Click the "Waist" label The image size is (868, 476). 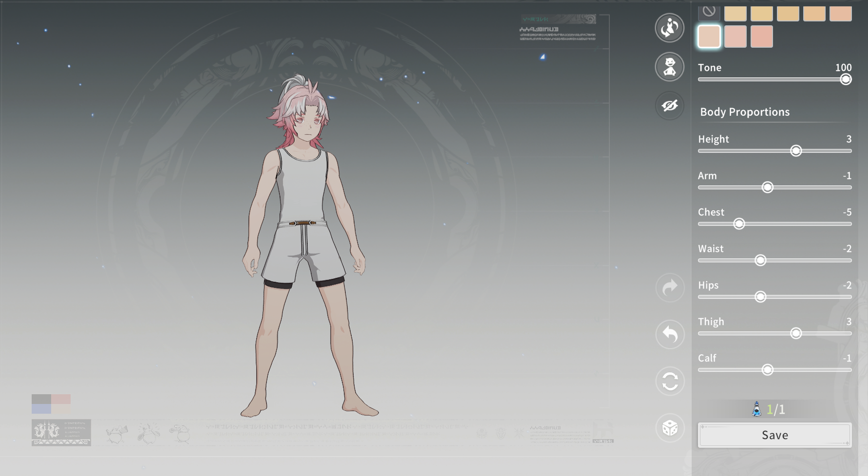pos(711,249)
